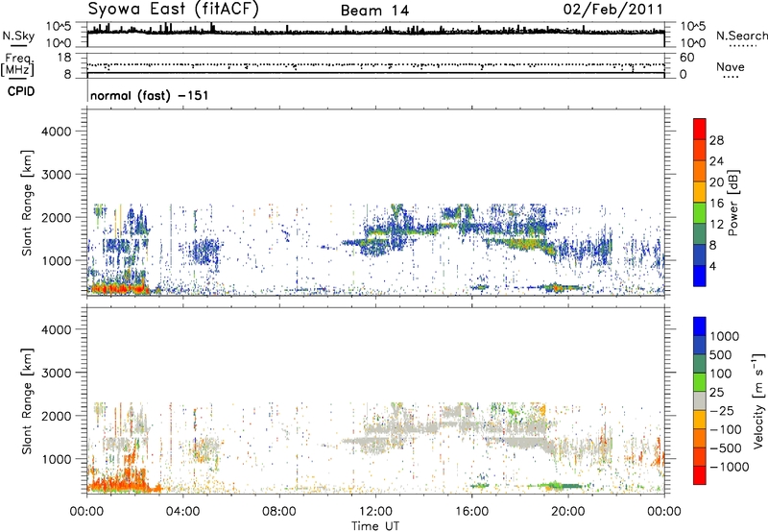Click the "04:00" time tick label
Viewport: 768px width, 532px height.
(182, 512)
